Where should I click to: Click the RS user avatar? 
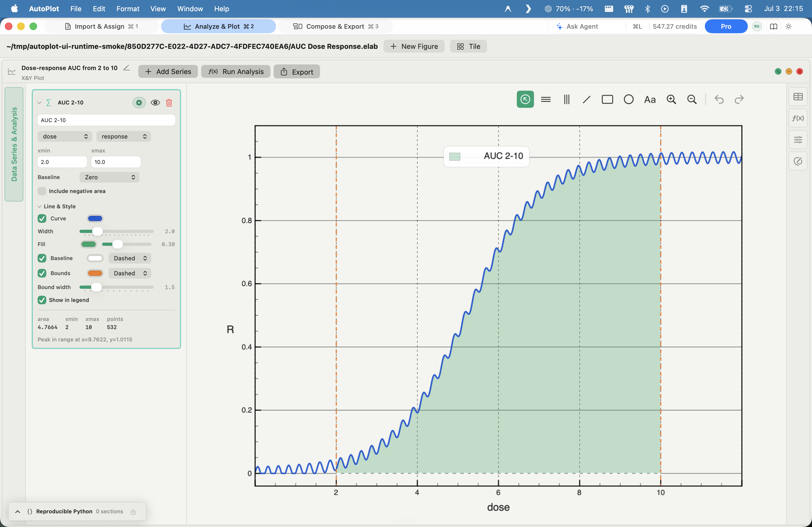[757, 26]
